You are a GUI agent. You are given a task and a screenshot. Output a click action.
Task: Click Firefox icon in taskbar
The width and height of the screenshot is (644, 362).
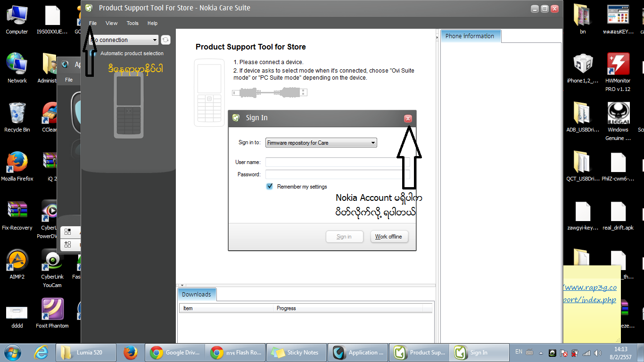(130, 353)
